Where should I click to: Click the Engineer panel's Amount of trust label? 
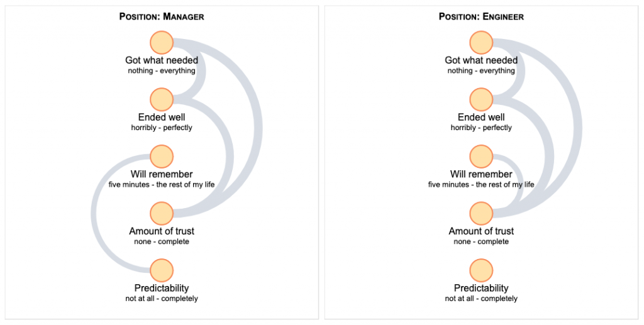481,231
